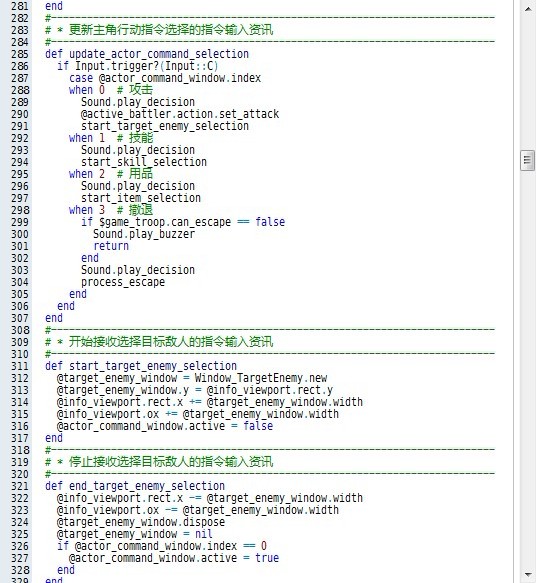Click 'if @actor_command_window.index == 0' line
Screen dimensions: 536x583
coord(162,546)
